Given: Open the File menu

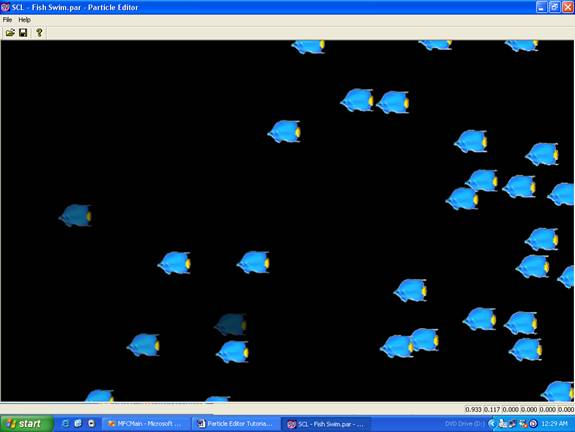Looking at the screenshot, I should point(7,20).
